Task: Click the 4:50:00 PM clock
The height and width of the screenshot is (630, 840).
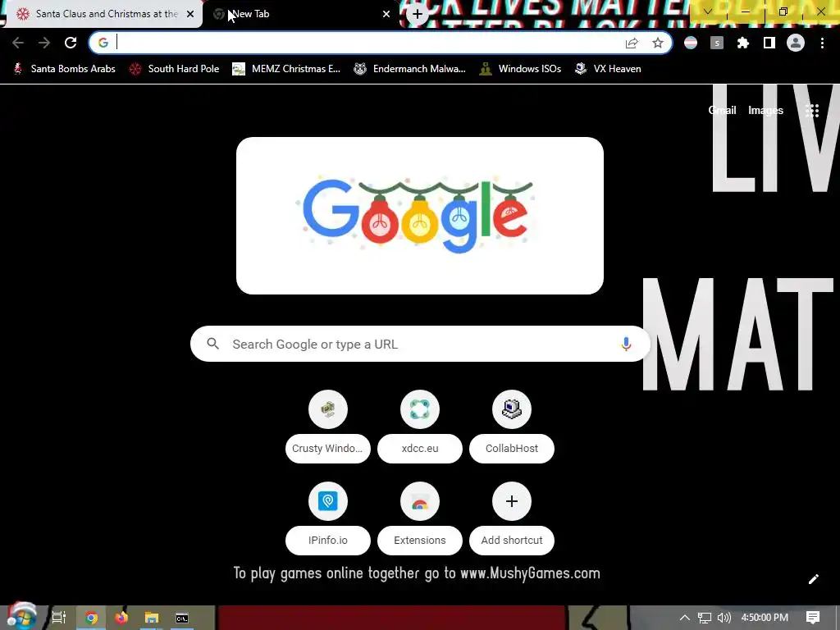Action: pyautogui.click(x=765, y=618)
